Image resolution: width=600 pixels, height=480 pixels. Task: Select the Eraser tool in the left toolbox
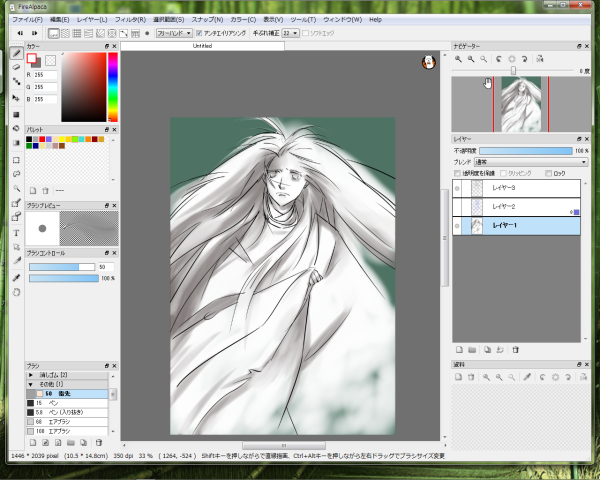click(16, 67)
